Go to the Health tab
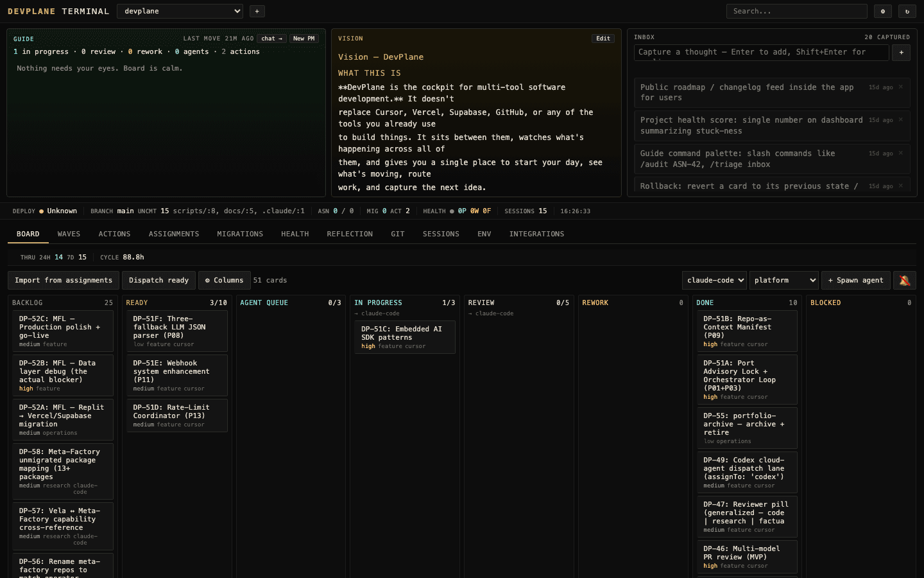The width and height of the screenshot is (924, 578). [295, 234]
